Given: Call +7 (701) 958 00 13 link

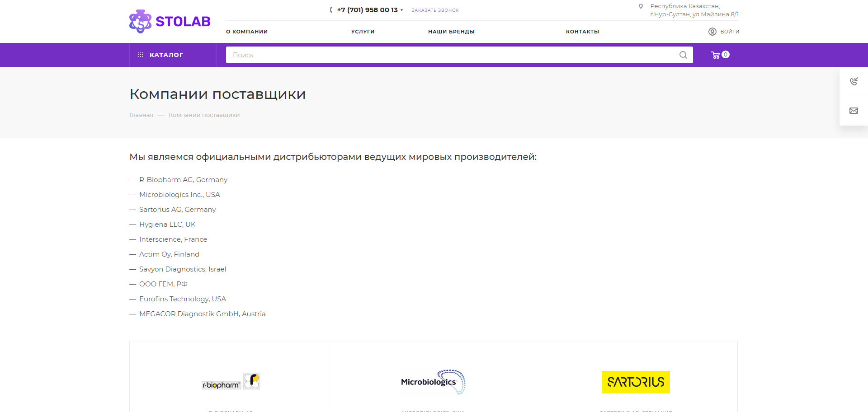Looking at the screenshot, I should [367, 10].
